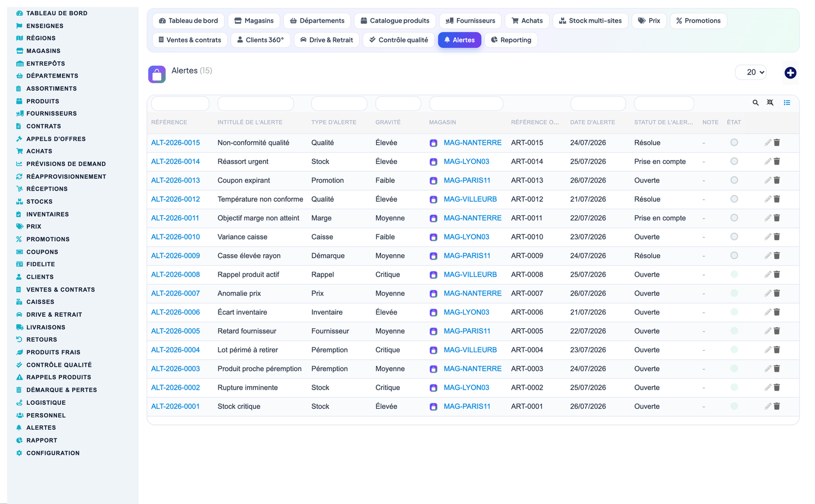Viewport: 815px width, 504px height.
Task: Toggle état radio for ALT-2026-0013
Action: click(x=734, y=180)
